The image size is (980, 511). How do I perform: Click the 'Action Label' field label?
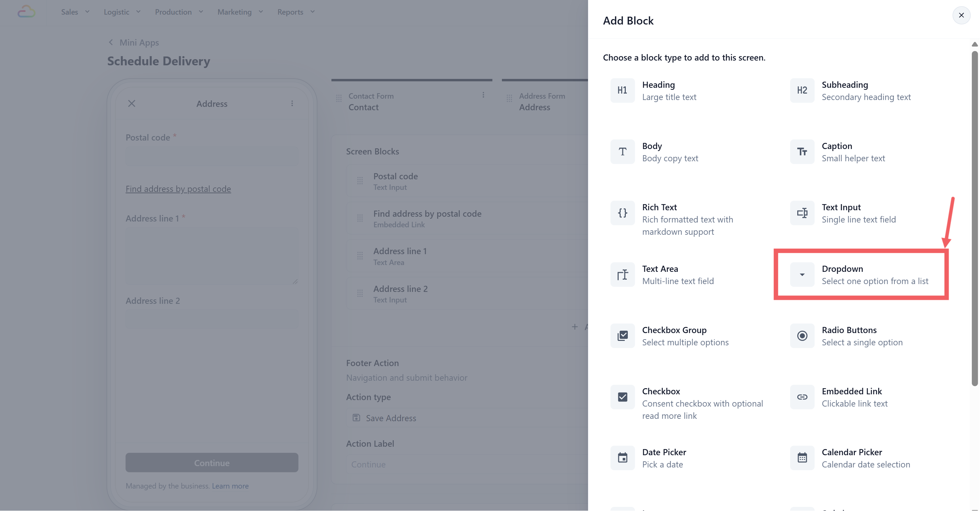[x=370, y=443]
